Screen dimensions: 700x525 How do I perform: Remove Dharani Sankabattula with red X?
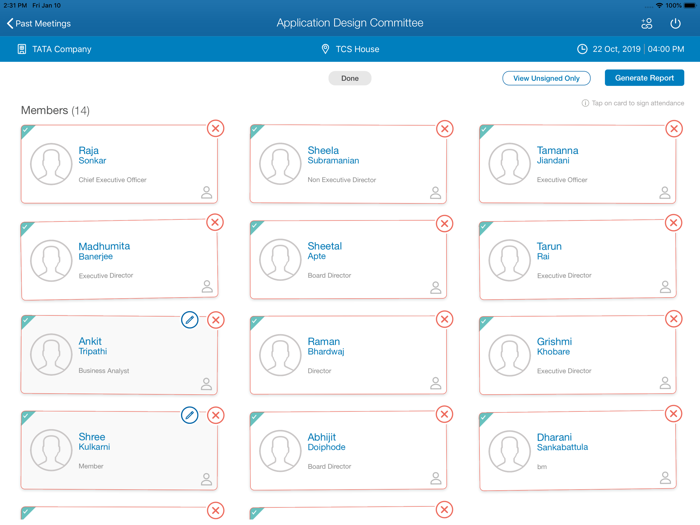(x=674, y=414)
